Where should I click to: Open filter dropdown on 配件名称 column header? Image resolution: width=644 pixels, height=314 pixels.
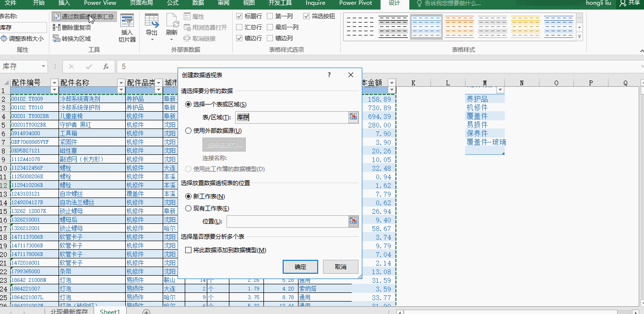click(x=121, y=83)
